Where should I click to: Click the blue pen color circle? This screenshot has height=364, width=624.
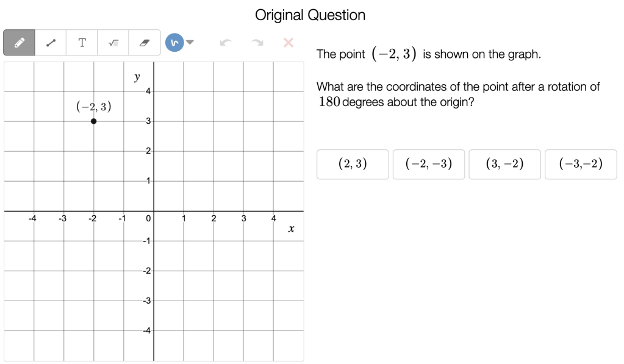pyautogui.click(x=174, y=43)
